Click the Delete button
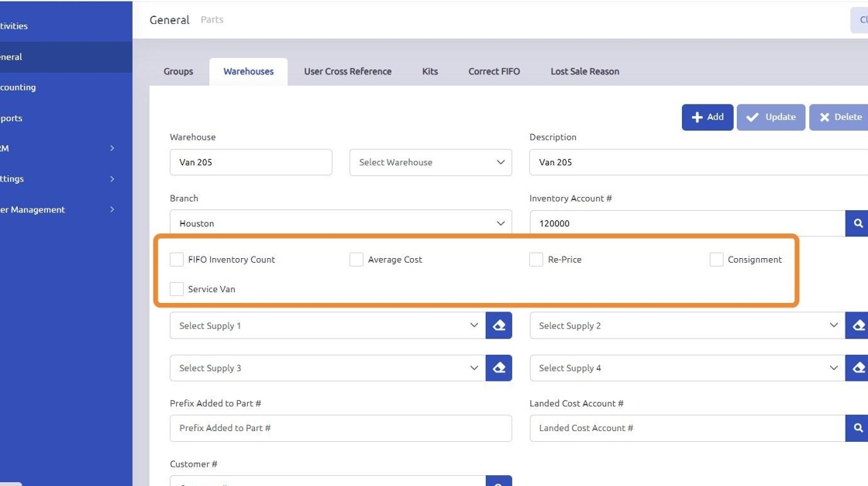Viewport: 868px width, 486px height. tap(839, 117)
